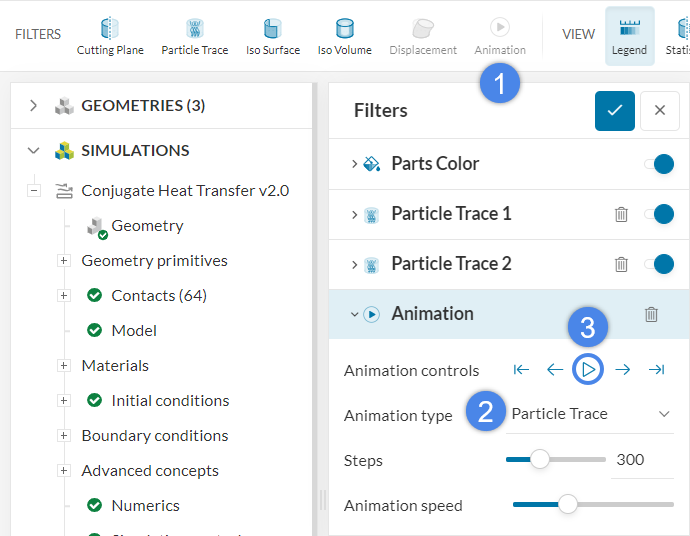Click the panel divider drag handle
The image size is (690, 536).
[323, 500]
